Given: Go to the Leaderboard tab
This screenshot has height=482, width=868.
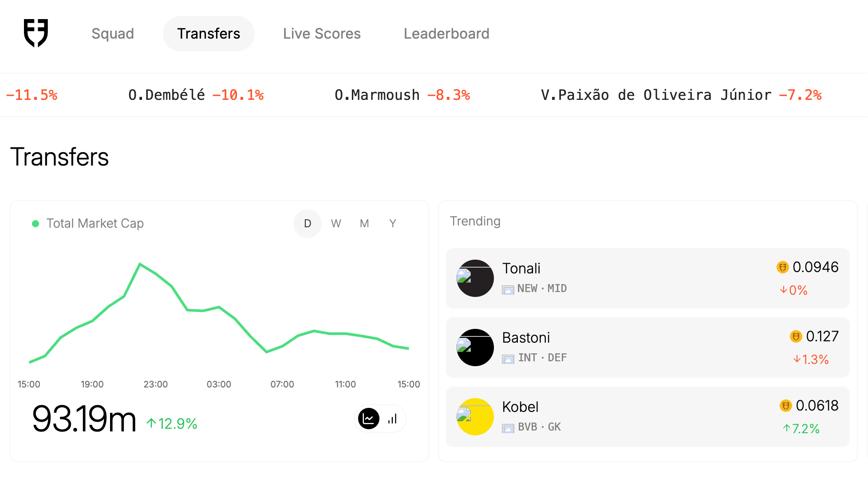Looking at the screenshot, I should tap(446, 34).
